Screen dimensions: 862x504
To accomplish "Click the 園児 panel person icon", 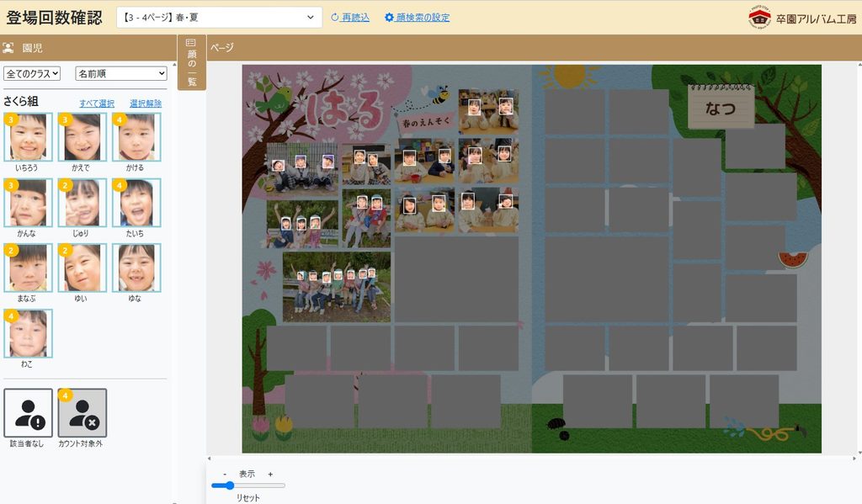I will (x=8, y=48).
